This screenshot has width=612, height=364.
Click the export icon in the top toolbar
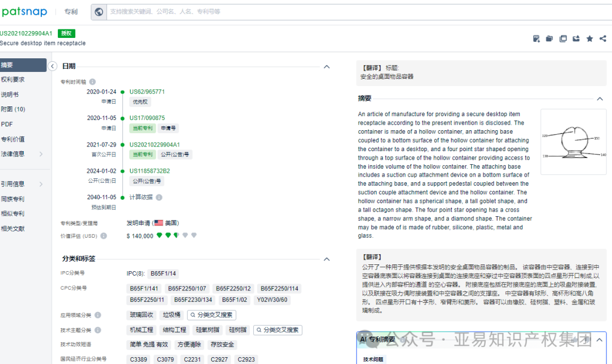click(576, 38)
